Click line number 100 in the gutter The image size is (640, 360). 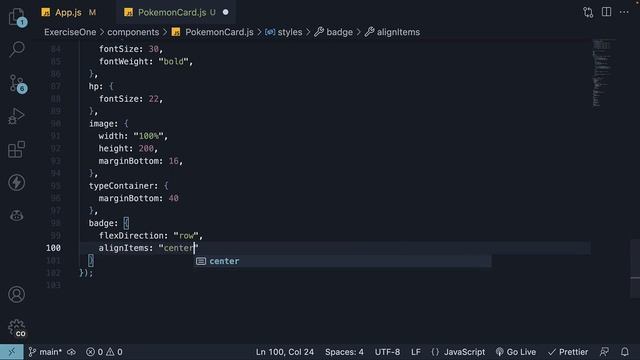[x=53, y=248]
